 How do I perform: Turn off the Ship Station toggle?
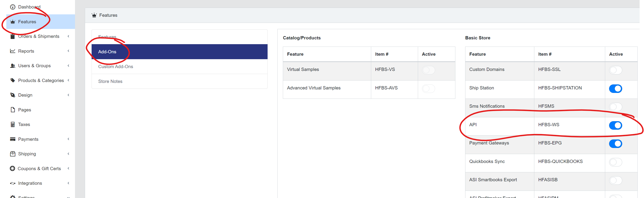point(615,89)
